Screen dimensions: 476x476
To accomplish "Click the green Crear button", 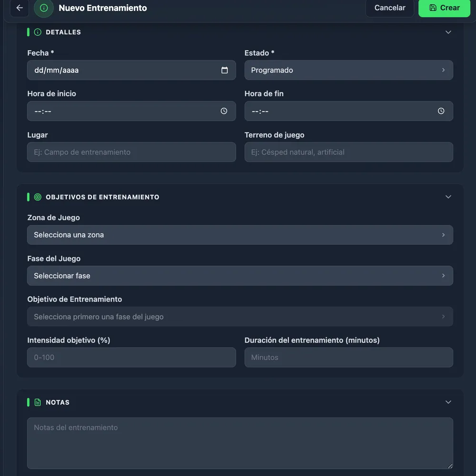I will 444,8.
